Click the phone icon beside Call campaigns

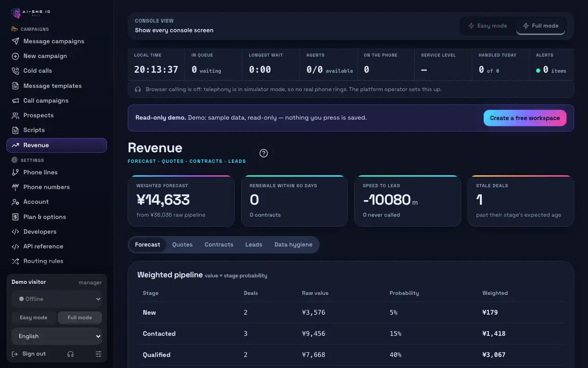(x=16, y=101)
